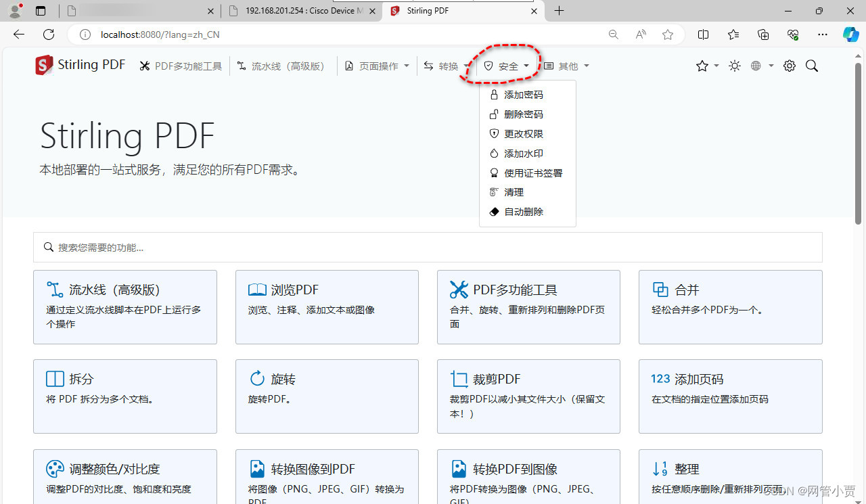Click the 搜索您需要的功能 search field
866x504 pixels.
[428, 248]
